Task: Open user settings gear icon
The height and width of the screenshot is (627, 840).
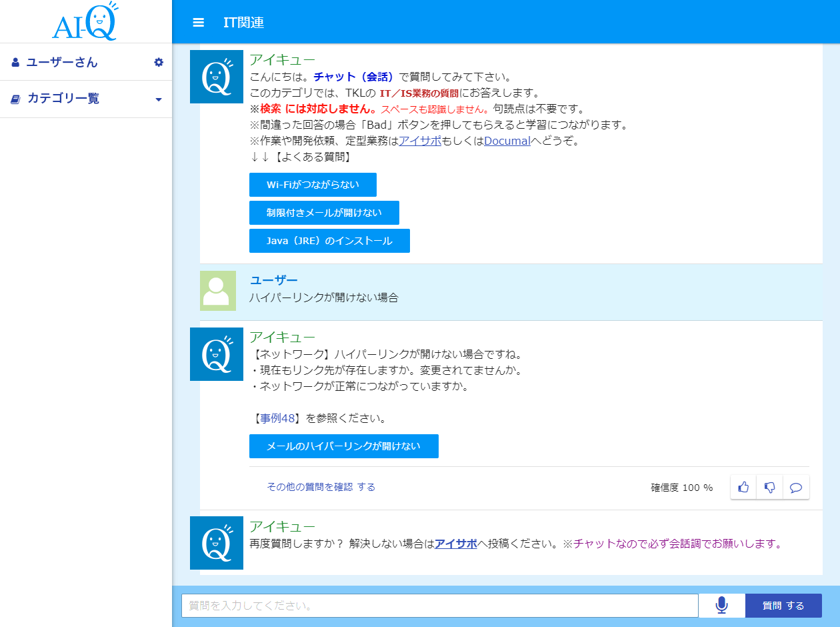Action: tap(159, 62)
